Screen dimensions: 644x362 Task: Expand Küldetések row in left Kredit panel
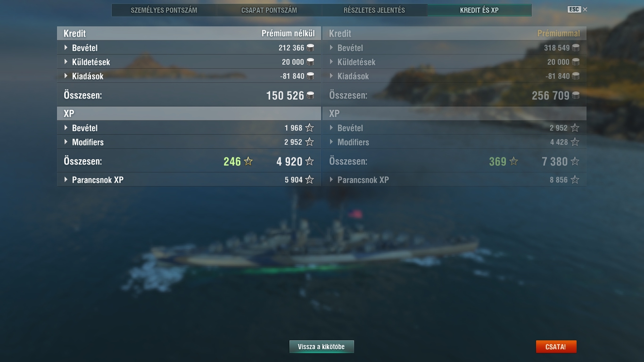189,62
